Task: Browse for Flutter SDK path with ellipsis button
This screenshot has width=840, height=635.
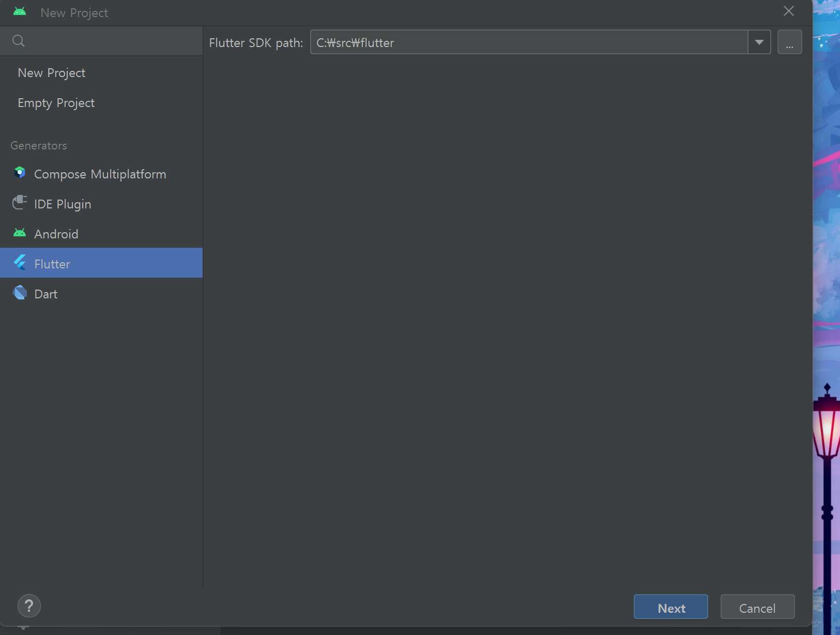Action: [789, 42]
